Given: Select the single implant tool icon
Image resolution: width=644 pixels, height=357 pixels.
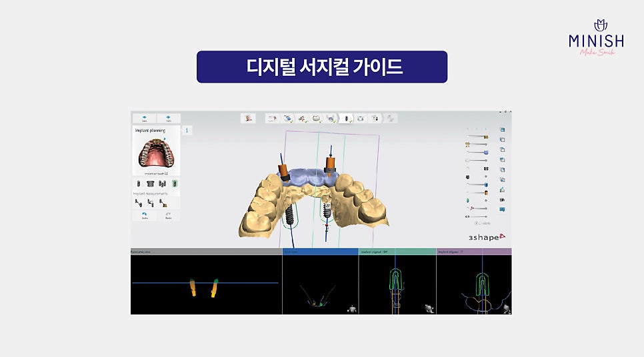Looking at the screenshot, I should point(137,183).
